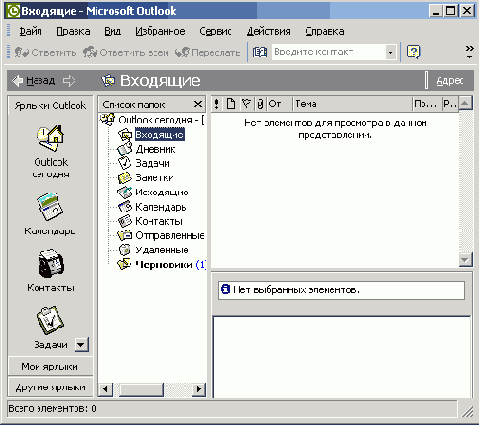Sort messages by attachment paperclip column
Image resolution: width=479 pixels, height=425 pixels.
pyautogui.click(x=260, y=104)
